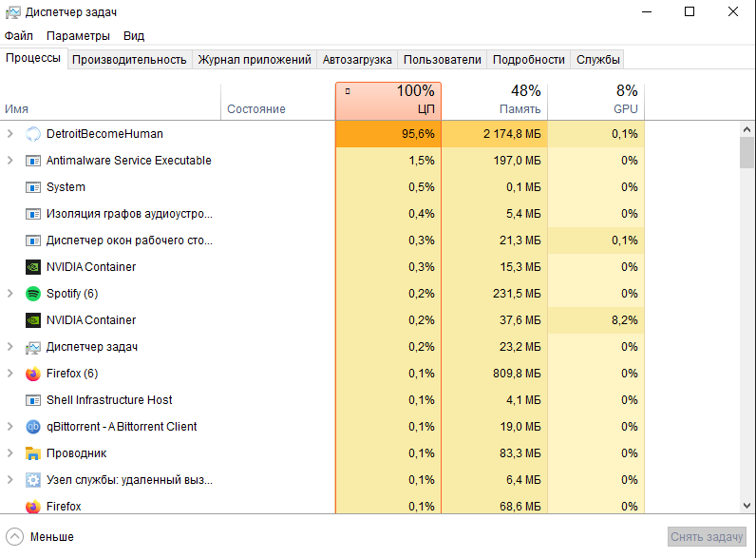Sort by the Имя column header

pyautogui.click(x=110, y=102)
